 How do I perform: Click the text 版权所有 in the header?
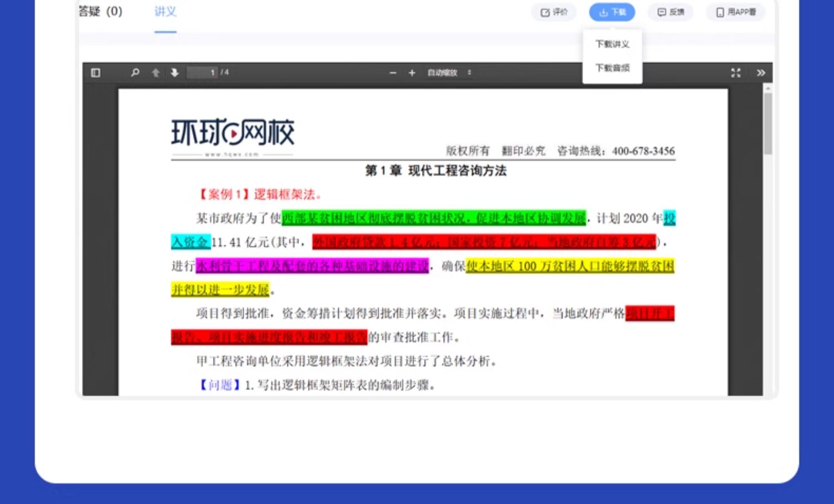468,151
